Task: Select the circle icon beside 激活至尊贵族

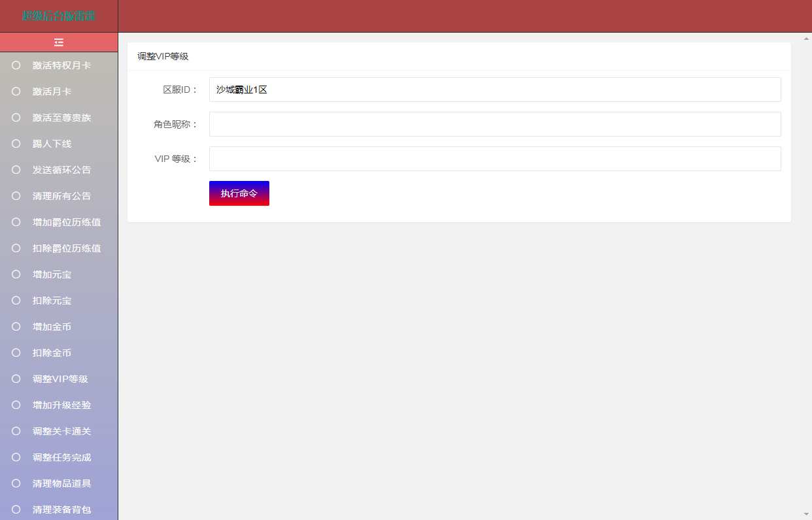Action: (x=15, y=118)
